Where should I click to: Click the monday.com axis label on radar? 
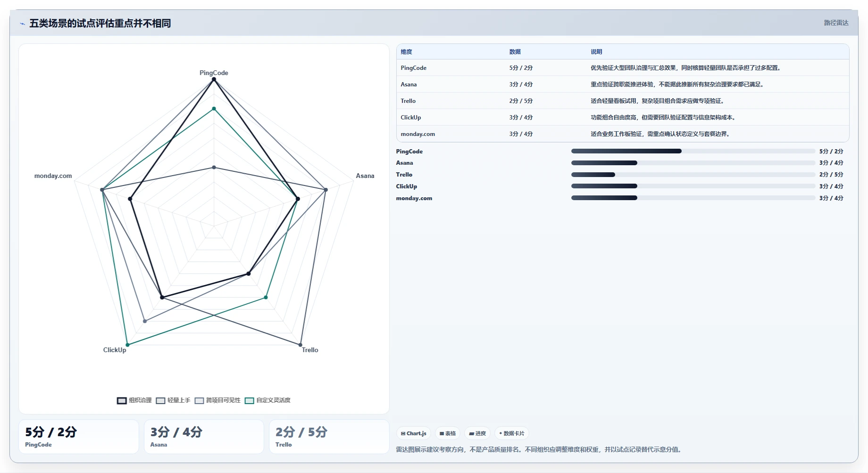53,176
